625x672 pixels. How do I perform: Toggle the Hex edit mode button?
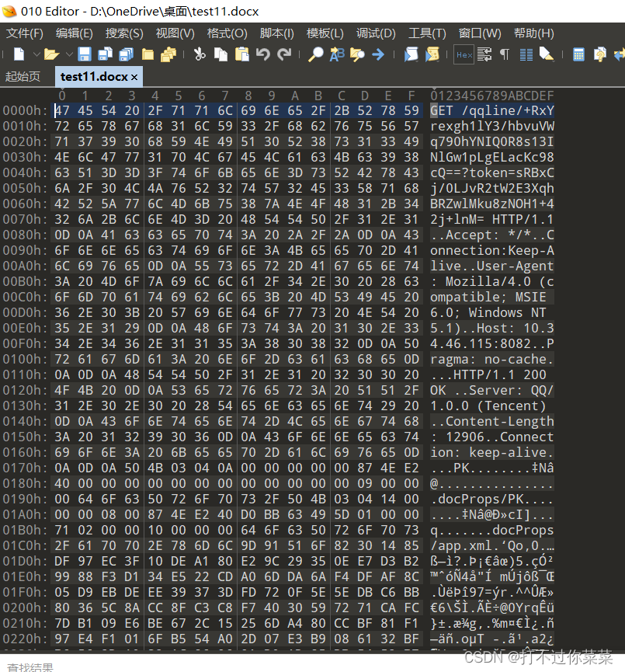point(464,54)
